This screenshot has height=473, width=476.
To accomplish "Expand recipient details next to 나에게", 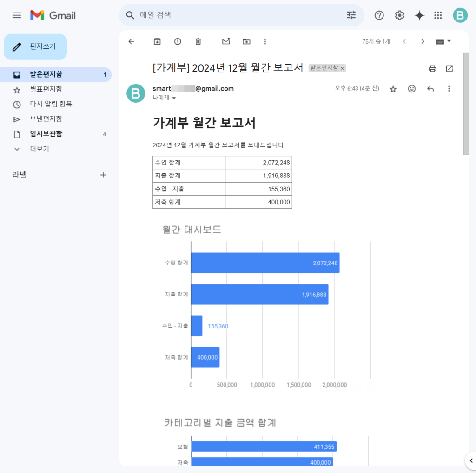I will [174, 98].
